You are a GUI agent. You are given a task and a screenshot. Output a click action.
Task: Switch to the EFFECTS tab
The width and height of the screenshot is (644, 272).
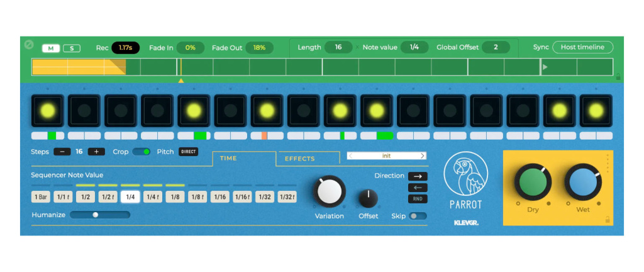click(x=299, y=159)
